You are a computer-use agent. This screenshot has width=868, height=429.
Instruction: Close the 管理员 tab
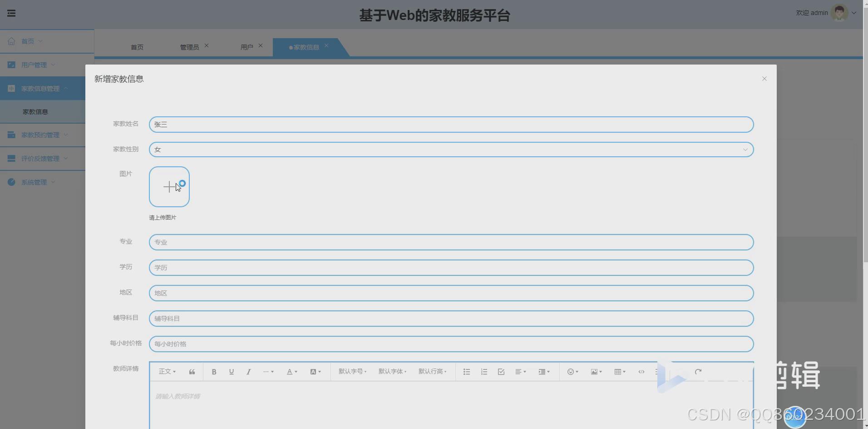point(207,45)
